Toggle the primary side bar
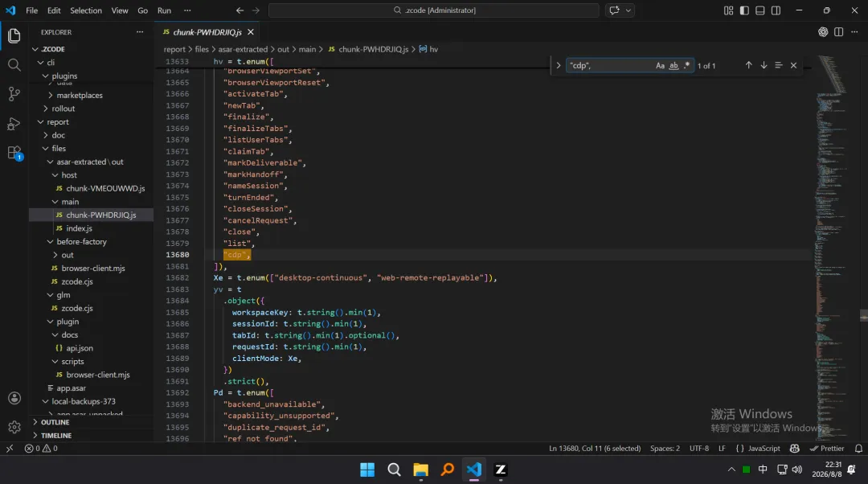 744,10
